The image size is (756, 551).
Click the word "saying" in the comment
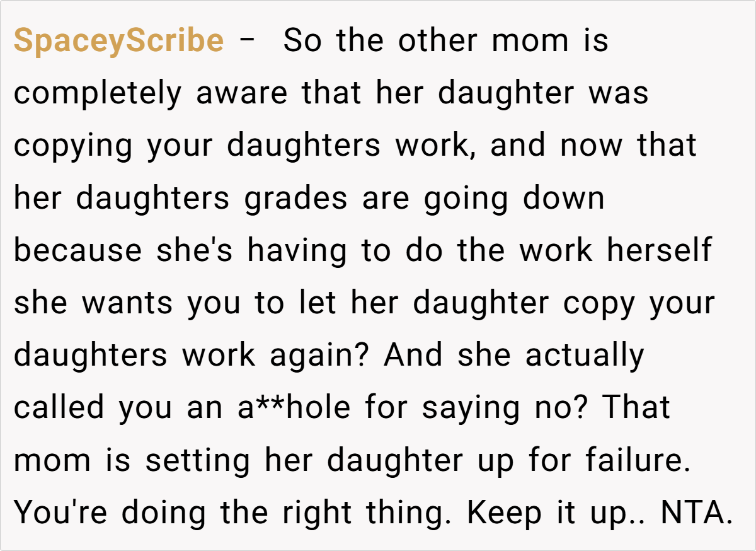coord(456,407)
